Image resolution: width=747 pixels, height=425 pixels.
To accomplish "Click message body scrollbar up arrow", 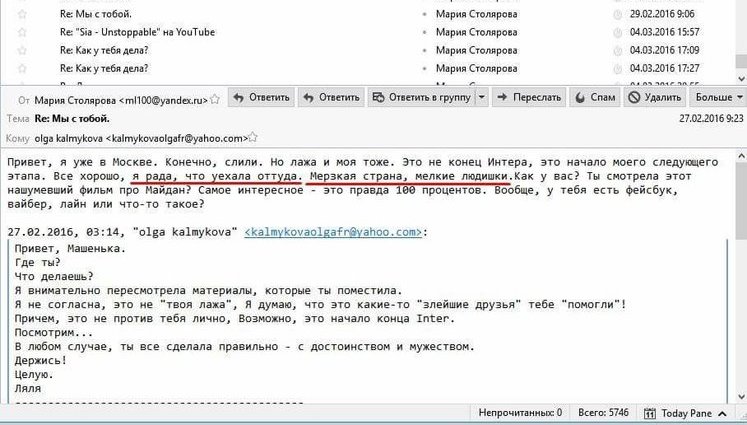I will click(741, 156).
